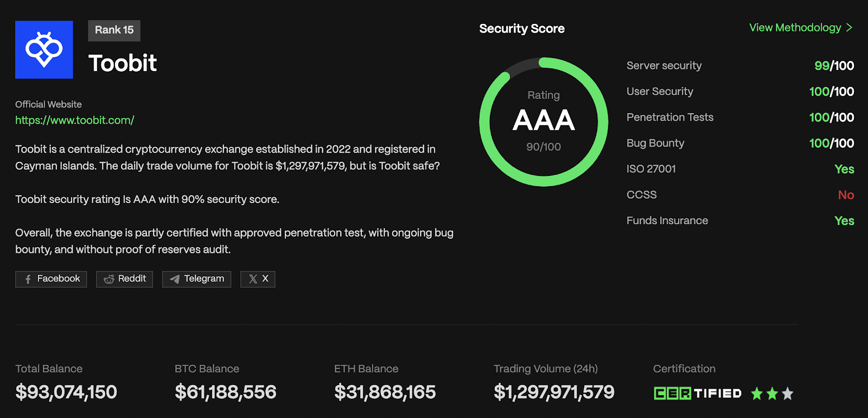Open the toobit.com official website link
The height and width of the screenshot is (418, 868).
(75, 121)
